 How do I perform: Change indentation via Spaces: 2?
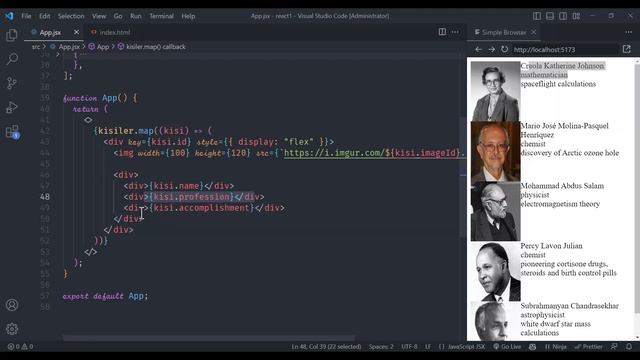tap(381, 347)
